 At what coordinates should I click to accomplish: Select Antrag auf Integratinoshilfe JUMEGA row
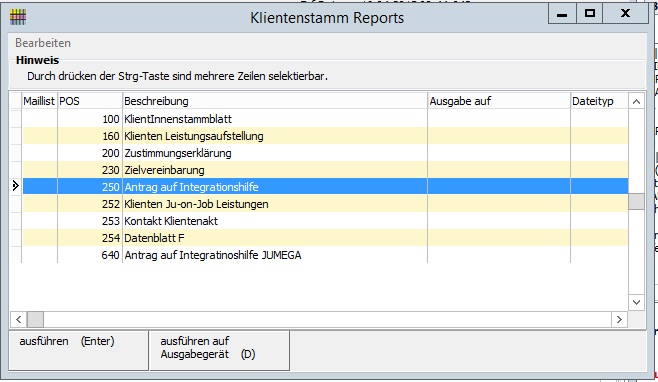(325, 255)
